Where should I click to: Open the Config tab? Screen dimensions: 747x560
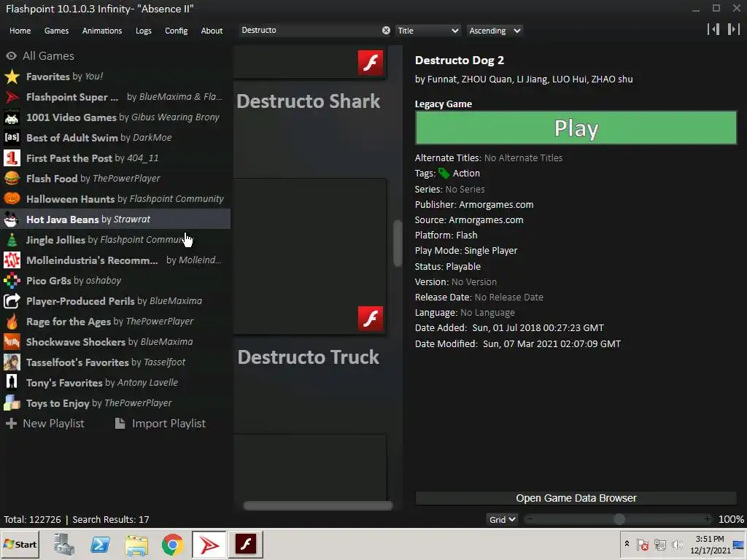click(177, 31)
